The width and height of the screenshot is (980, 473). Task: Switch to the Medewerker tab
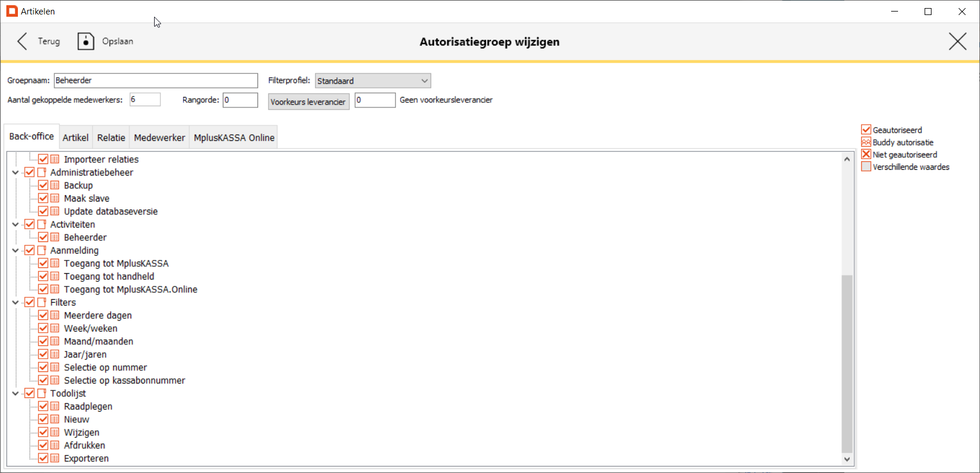point(159,137)
